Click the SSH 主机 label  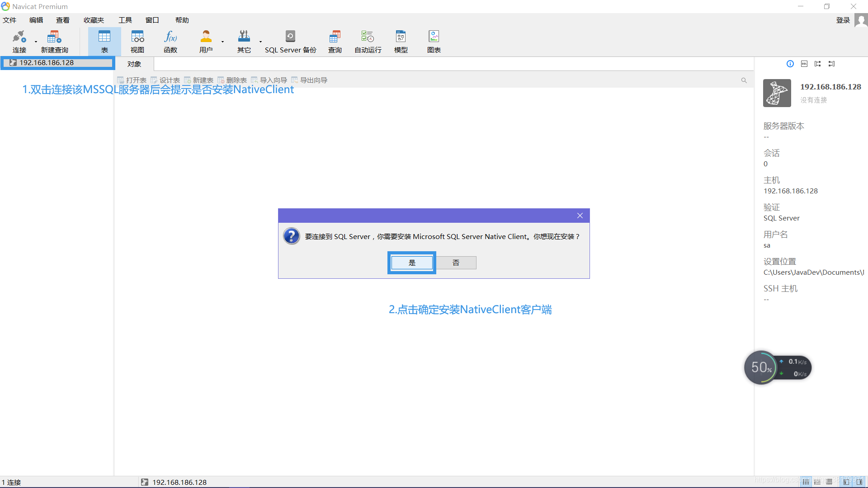(780, 289)
